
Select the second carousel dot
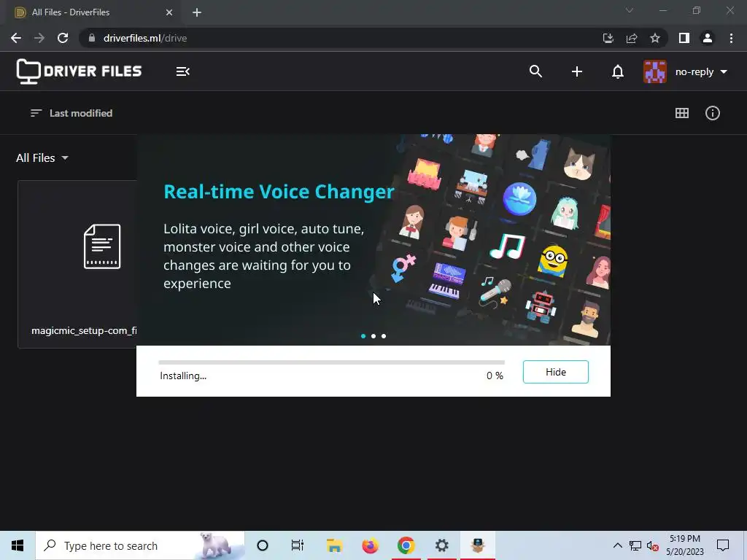pyautogui.click(x=373, y=336)
